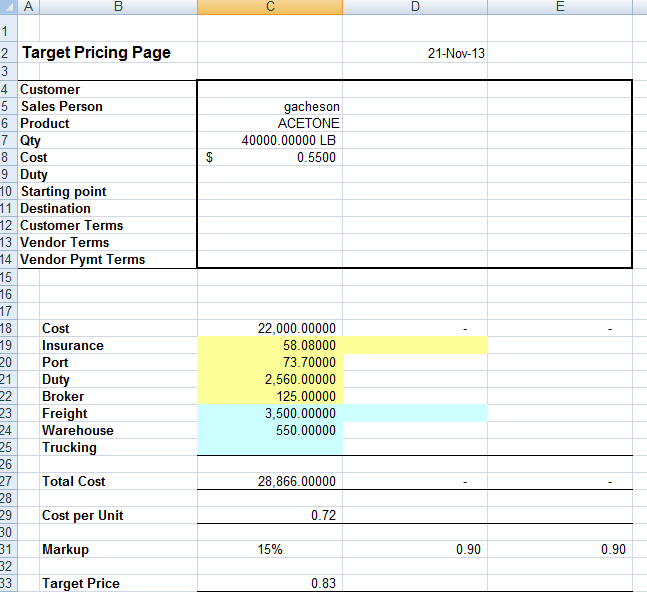
Task: Click the column E header
Action: coord(560,7)
